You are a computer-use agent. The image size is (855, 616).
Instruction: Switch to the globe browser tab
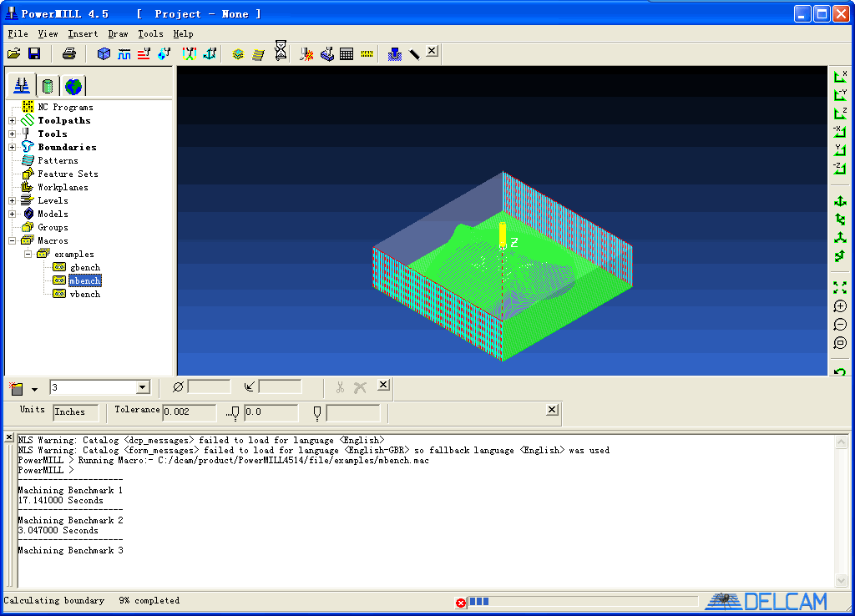73,86
